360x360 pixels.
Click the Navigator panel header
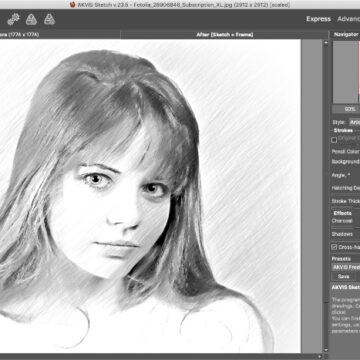(346, 35)
